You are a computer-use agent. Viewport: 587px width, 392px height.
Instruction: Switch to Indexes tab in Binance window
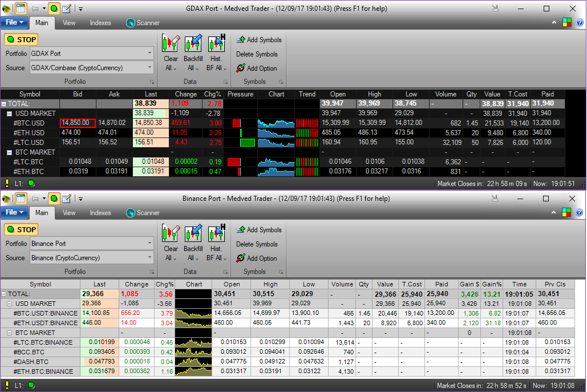coord(100,213)
